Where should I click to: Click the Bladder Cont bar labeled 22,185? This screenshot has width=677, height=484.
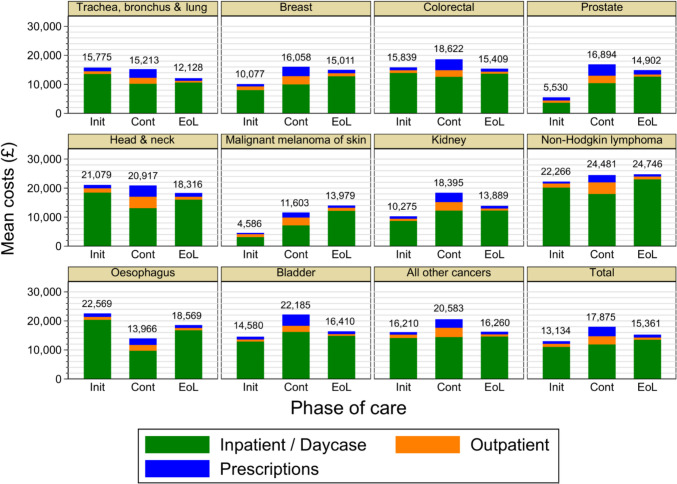(296, 346)
